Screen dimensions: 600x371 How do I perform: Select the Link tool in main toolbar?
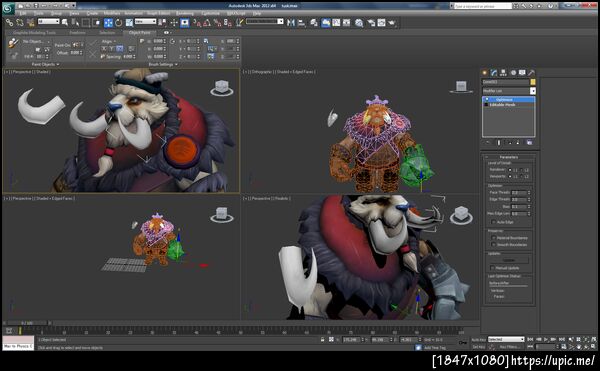pos(9,23)
